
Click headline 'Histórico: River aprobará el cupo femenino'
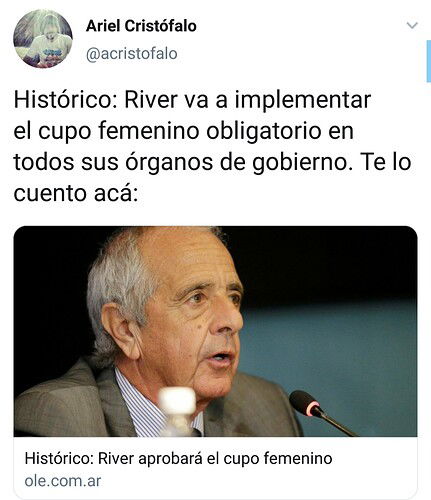(x=178, y=459)
